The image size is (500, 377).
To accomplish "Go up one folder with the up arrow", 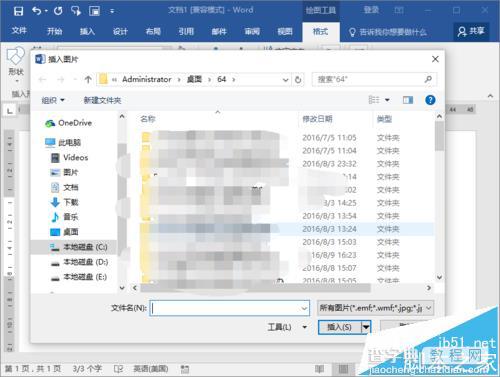I will [88, 79].
